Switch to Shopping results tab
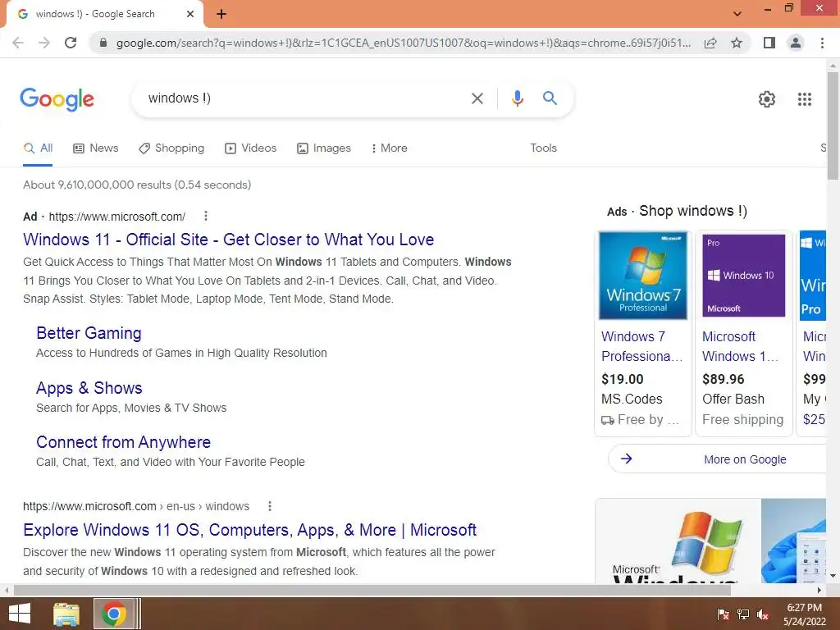 pos(171,148)
